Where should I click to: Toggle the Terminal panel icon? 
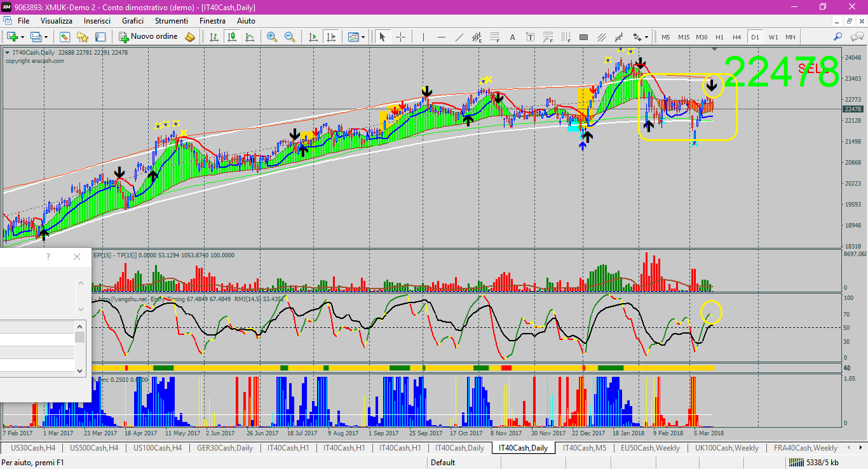pos(100,37)
